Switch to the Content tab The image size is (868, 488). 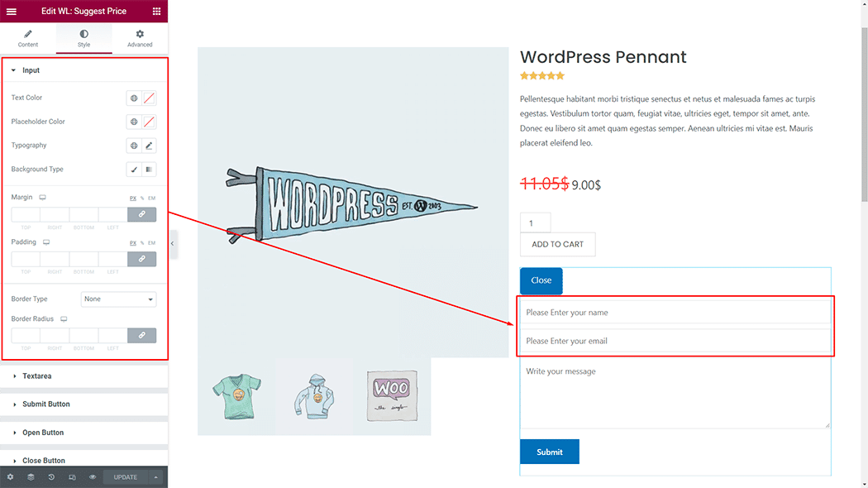tap(28, 38)
